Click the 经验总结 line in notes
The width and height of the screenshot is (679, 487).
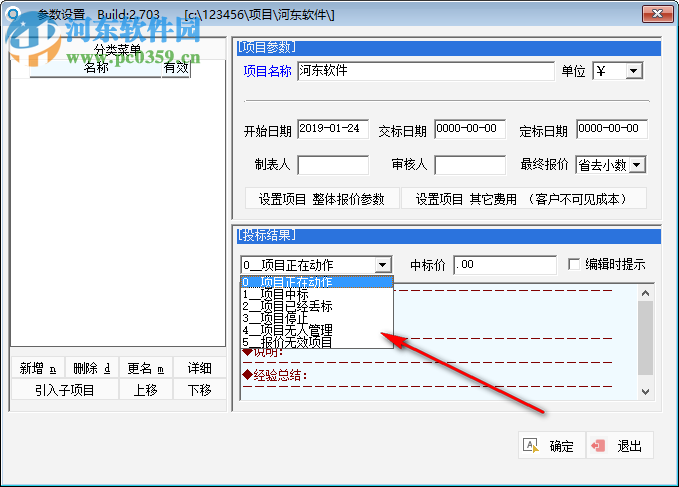[275, 375]
